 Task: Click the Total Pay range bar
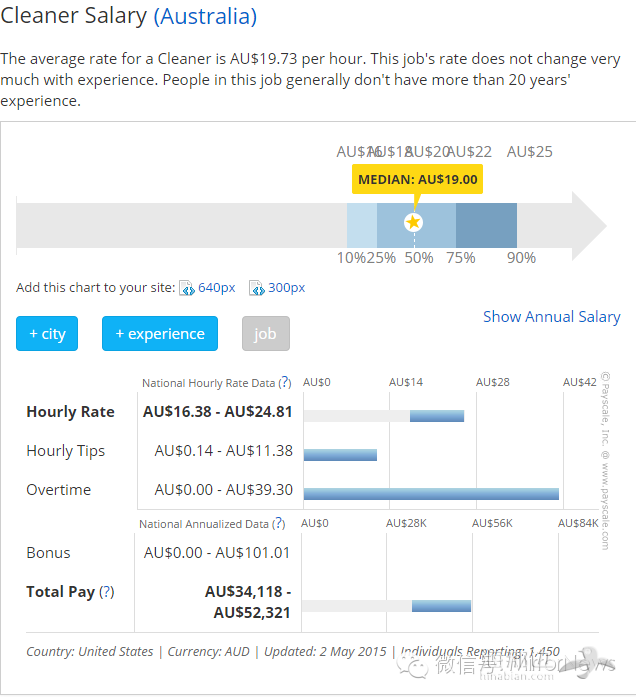[x=441, y=606]
